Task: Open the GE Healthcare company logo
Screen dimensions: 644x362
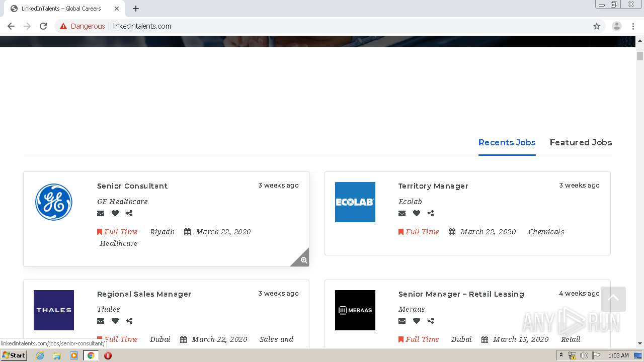Action: (x=54, y=202)
